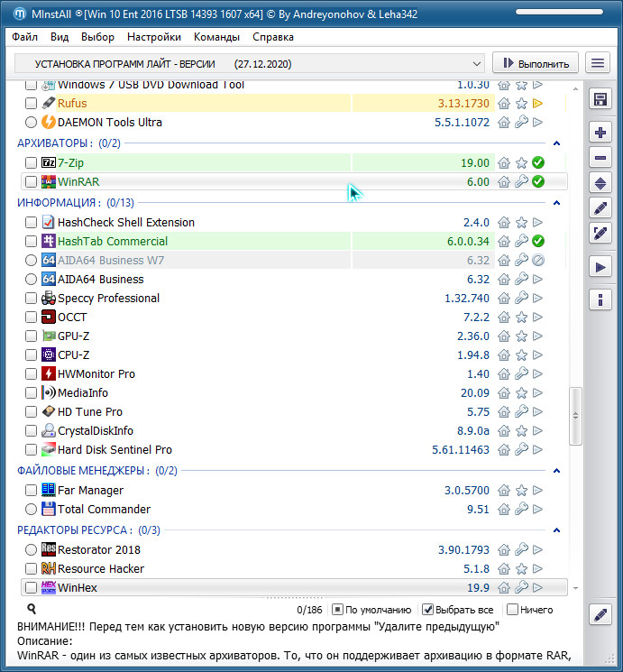This screenshot has width=623, height=672.
Task: Select the Far Manager entry
Action: tap(90, 491)
